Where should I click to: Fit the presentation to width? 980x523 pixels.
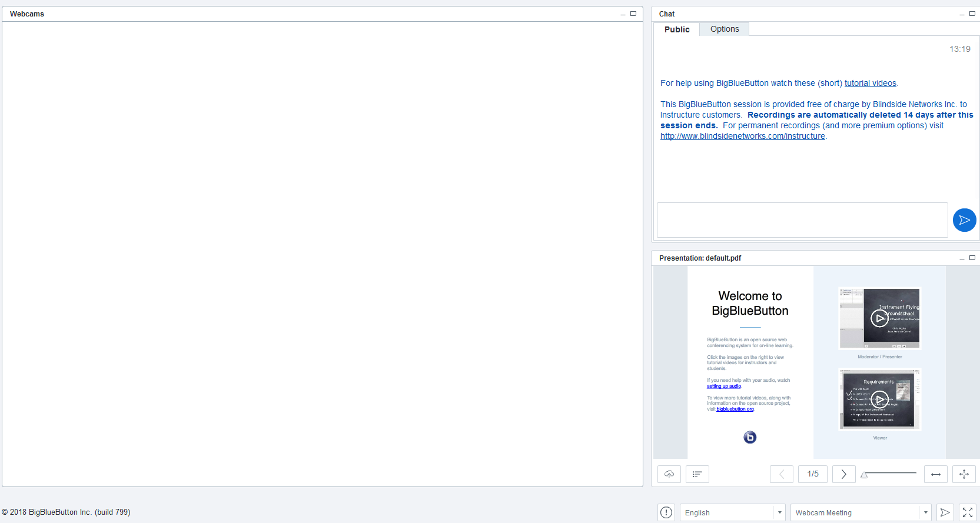(936, 474)
